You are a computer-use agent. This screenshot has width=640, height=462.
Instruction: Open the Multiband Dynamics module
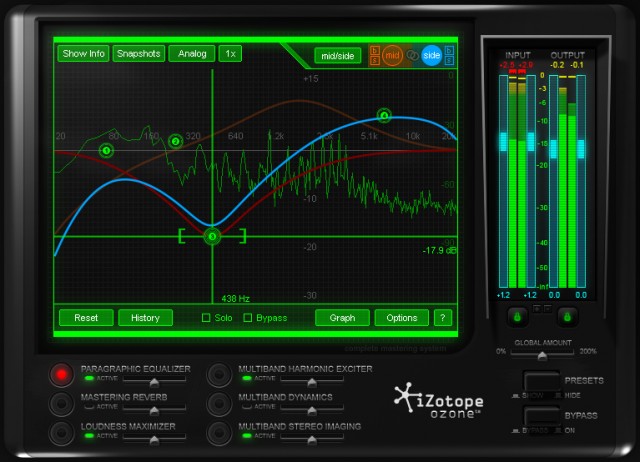[x=218, y=403]
